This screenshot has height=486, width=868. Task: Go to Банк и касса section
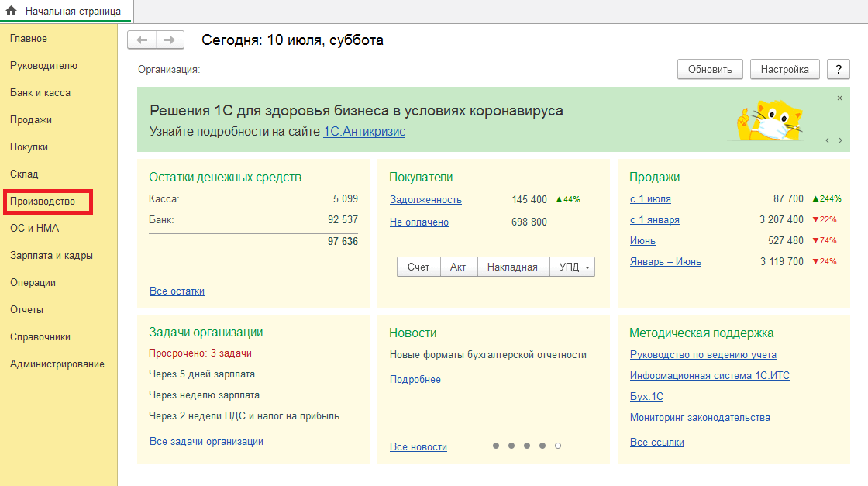[40, 93]
